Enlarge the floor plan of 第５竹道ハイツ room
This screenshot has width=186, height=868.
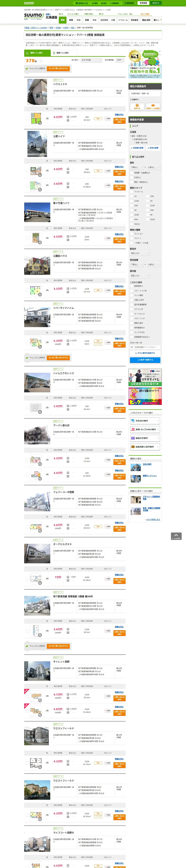40,243
